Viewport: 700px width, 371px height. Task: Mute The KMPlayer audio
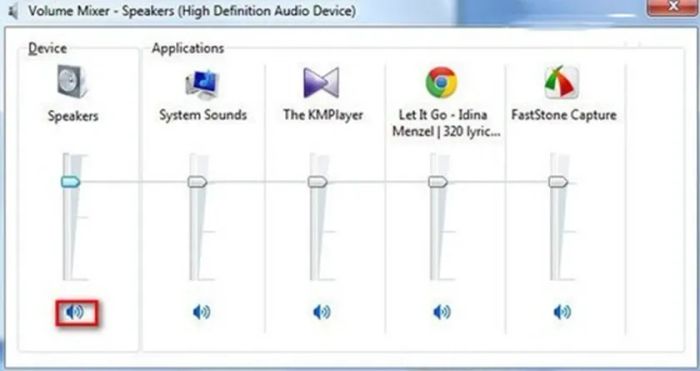[x=322, y=312]
